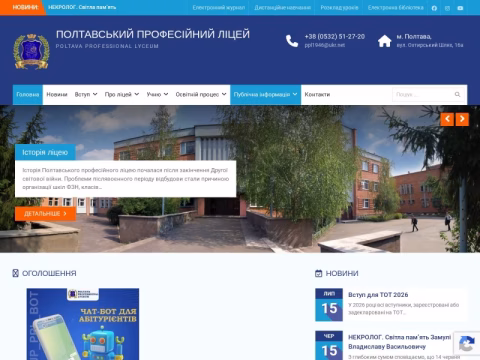The image size is (480, 360).
Task: Click the calendar icon beside Новини
Action: coord(319,273)
